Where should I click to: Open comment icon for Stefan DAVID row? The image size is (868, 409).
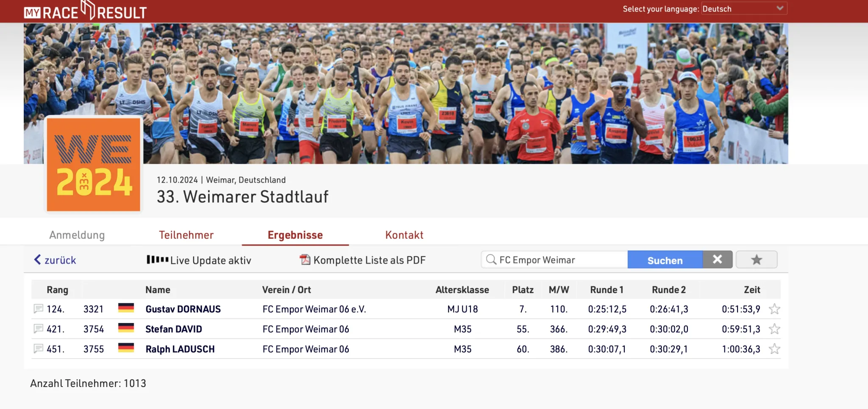pos(38,329)
